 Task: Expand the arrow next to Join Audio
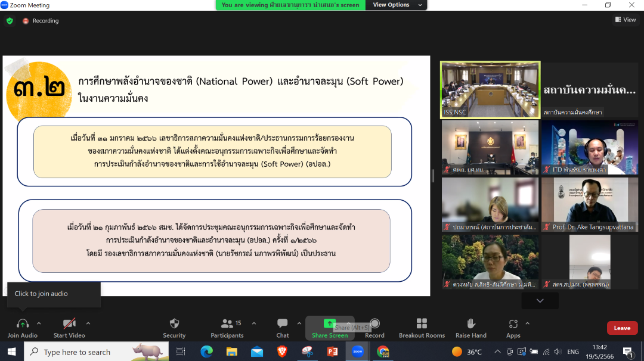click(x=39, y=323)
